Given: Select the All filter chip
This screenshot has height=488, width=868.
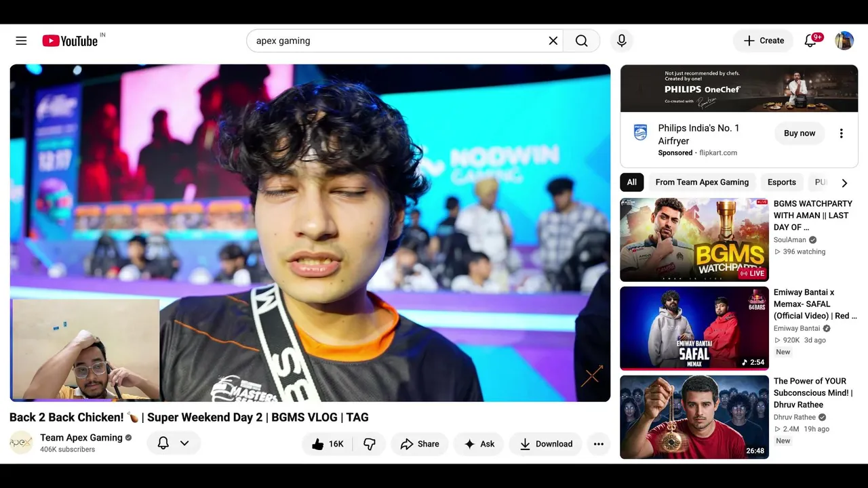Looking at the screenshot, I should (x=631, y=182).
